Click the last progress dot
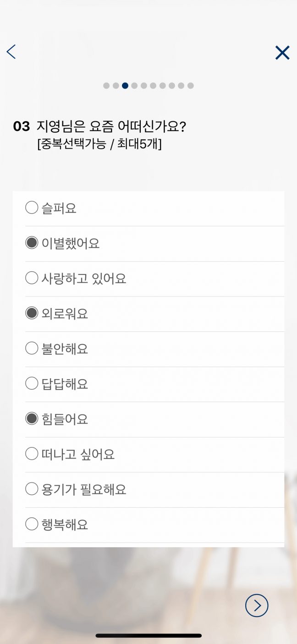This screenshot has height=644, width=297. tap(191, 86)
